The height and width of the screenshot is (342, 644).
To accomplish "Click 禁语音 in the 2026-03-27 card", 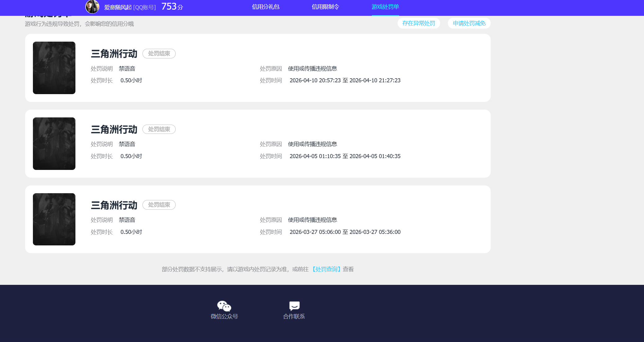I will [x=127, y=220].
